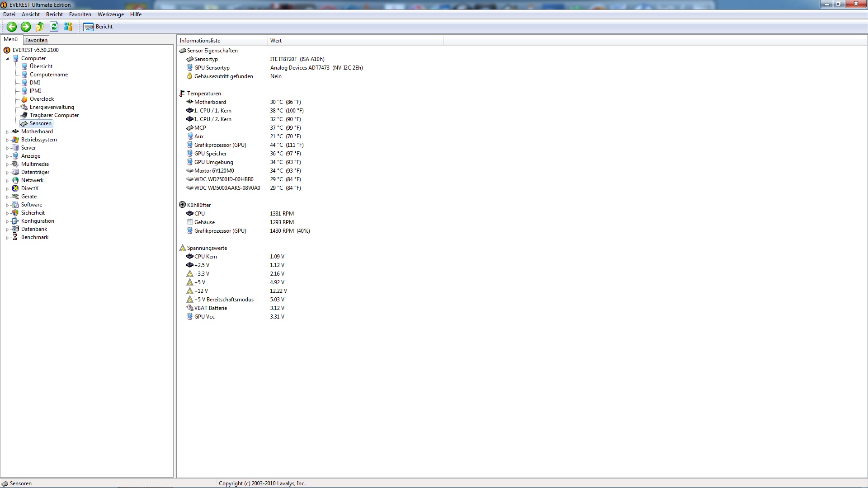Click the Up one level toolbar icon
This screenshot has height=488, width=868.
[40, 27]
